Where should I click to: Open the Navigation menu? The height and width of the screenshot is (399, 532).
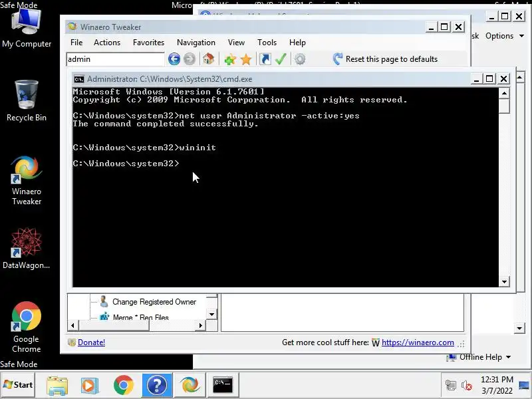(196, 43)
